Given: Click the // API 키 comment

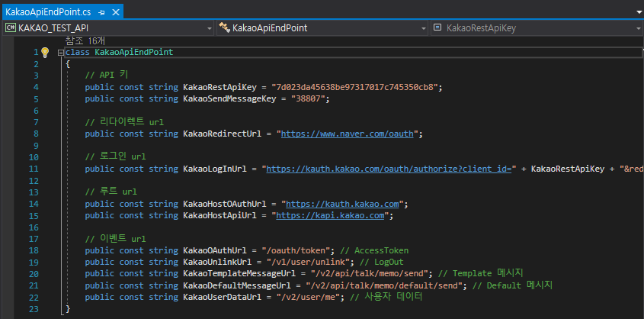Looking at the screenshot, I should (107, 76).
